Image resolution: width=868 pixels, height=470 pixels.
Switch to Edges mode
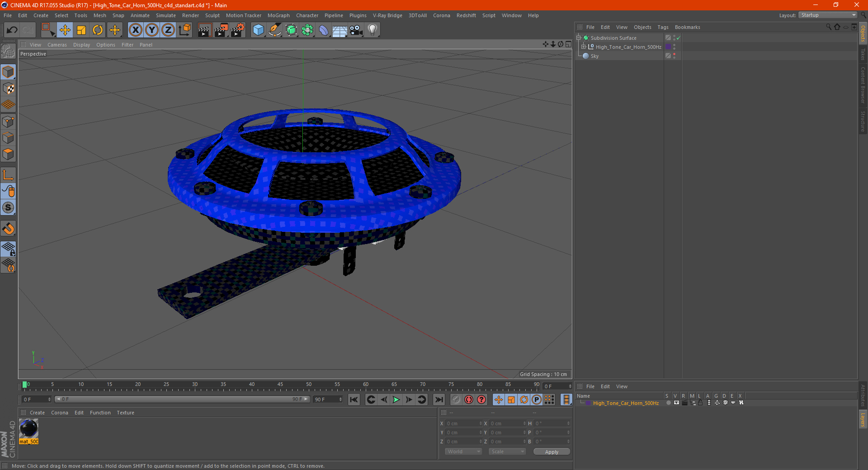point(8,137)
